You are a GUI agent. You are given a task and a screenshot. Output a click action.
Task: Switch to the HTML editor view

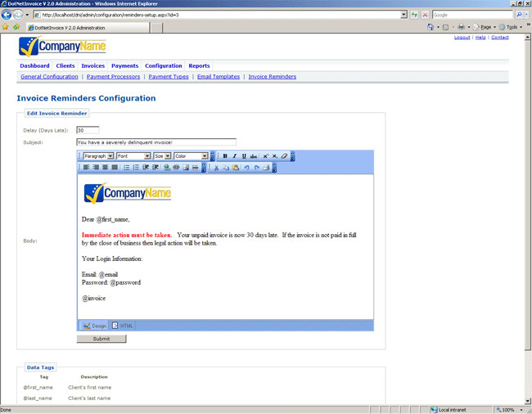pyautogui.click(x=122, y=326)
